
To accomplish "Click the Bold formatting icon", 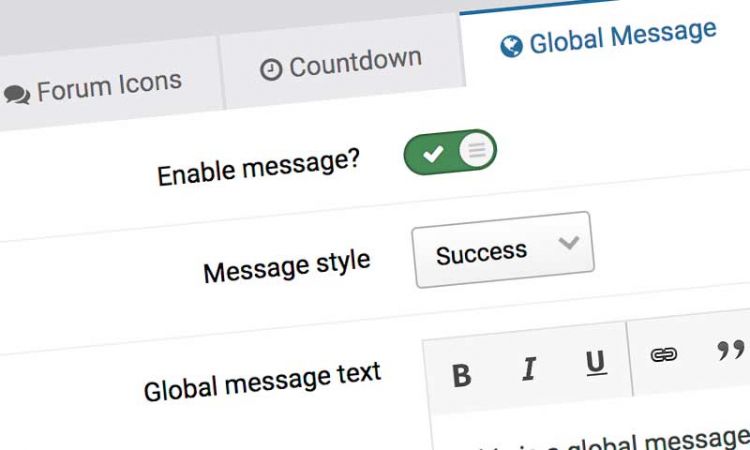I will [x=462, y=375].
